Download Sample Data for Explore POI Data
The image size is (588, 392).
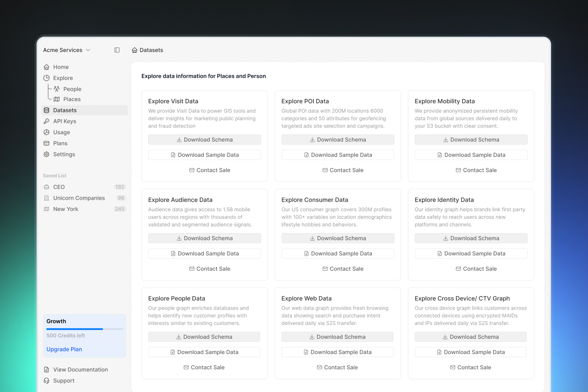coord(338,155)
